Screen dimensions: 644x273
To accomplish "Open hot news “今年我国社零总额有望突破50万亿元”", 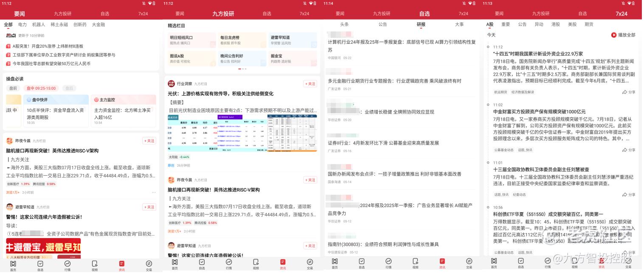I will coord(48,64).
